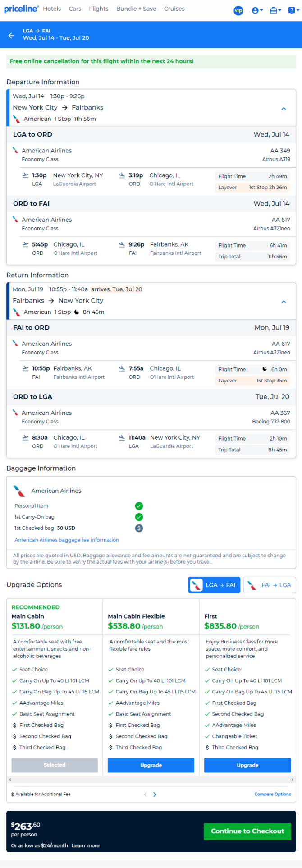Click the next arrow in upgrade options pager
The height and width of the screenshot is (868, 302).
[155, 795]
